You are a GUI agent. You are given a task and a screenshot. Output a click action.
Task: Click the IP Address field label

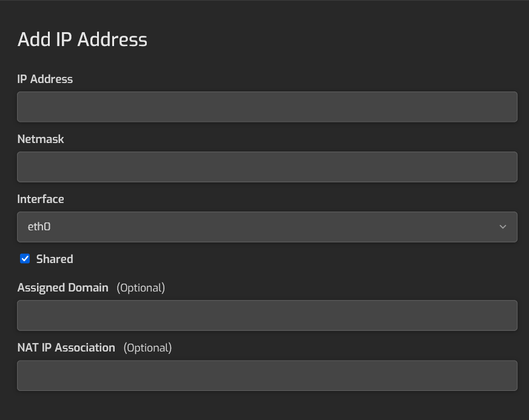[x=45, y=79]
